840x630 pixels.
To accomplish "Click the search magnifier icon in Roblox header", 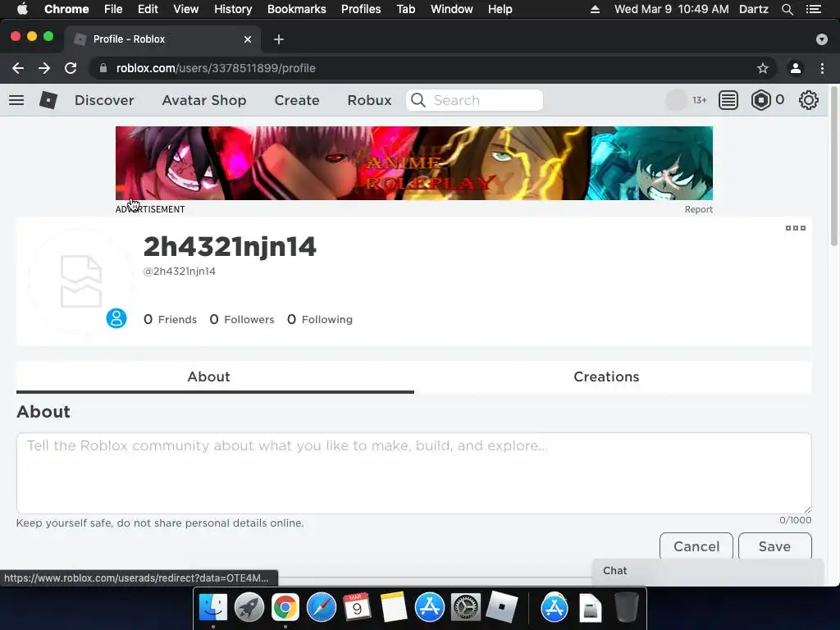I will pyautogui.click(x=418, y=100).
